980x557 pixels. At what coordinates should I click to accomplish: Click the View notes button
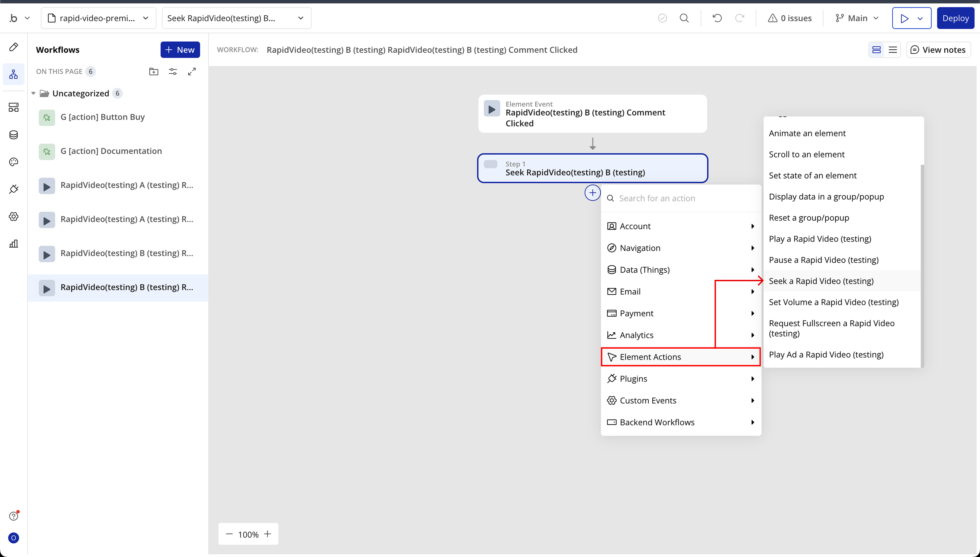coord(938,50)
